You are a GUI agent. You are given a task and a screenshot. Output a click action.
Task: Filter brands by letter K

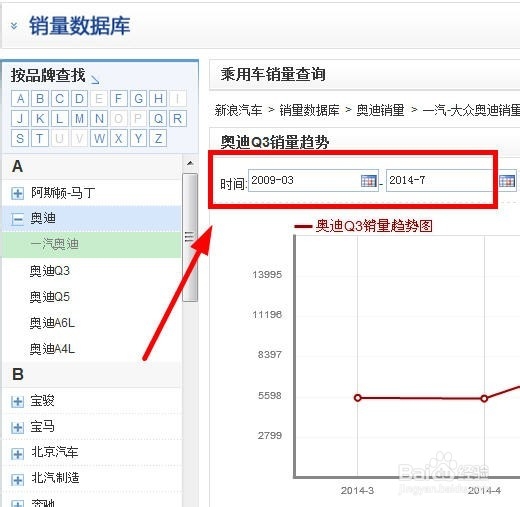tap(40, 118)
